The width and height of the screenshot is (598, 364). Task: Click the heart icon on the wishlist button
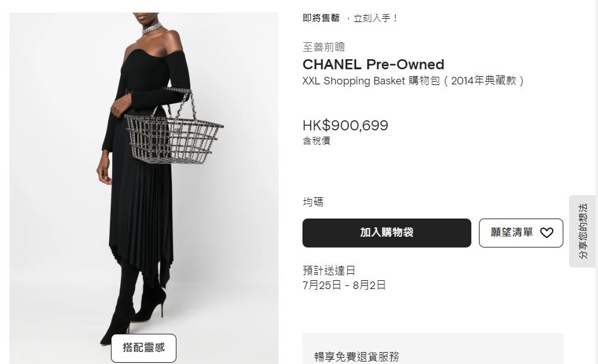[546, 233]
